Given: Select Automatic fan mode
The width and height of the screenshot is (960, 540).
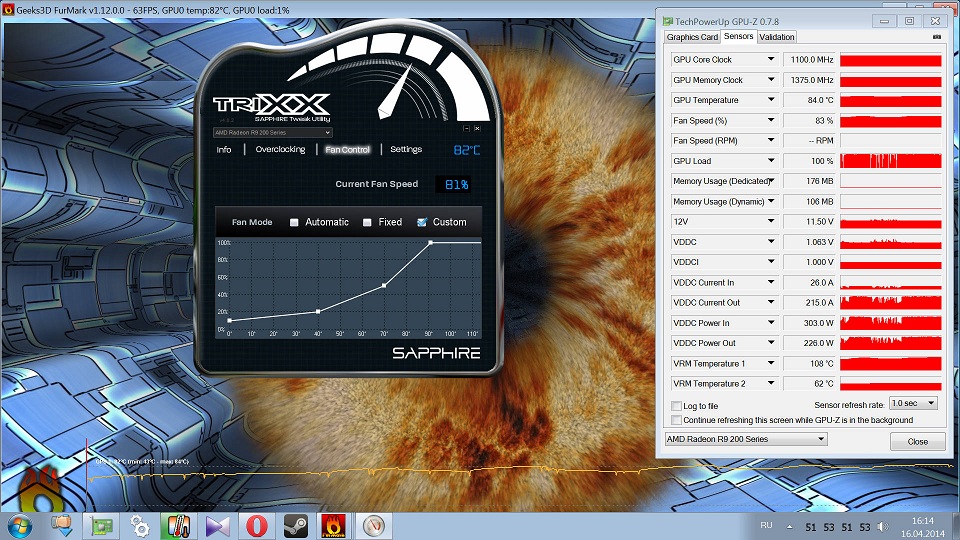Looking at the screenshot, I should click(294, 222).
